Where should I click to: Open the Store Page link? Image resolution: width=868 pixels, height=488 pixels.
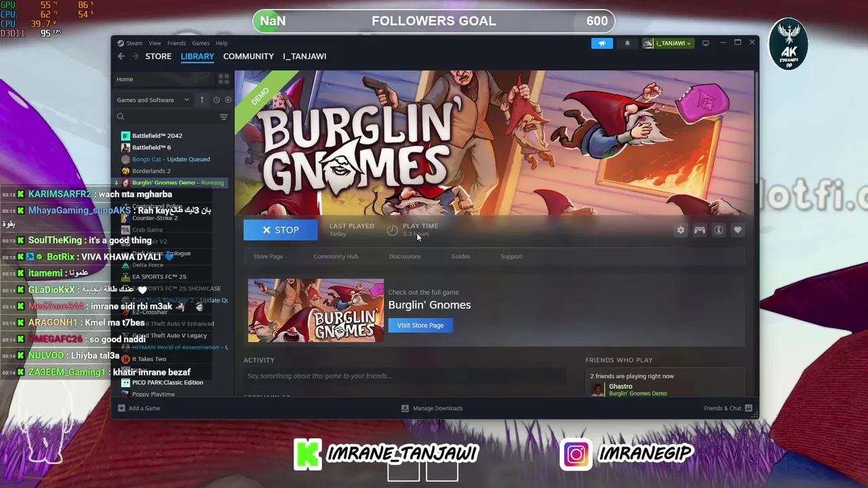[x=268, y=256]
